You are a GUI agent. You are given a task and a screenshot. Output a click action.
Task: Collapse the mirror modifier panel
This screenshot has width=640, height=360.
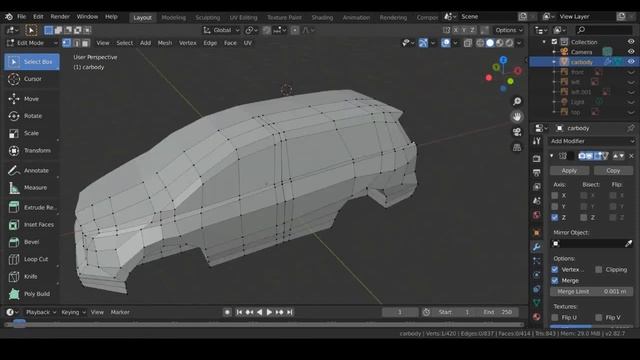pyautogui.click(x=552, y=156)
